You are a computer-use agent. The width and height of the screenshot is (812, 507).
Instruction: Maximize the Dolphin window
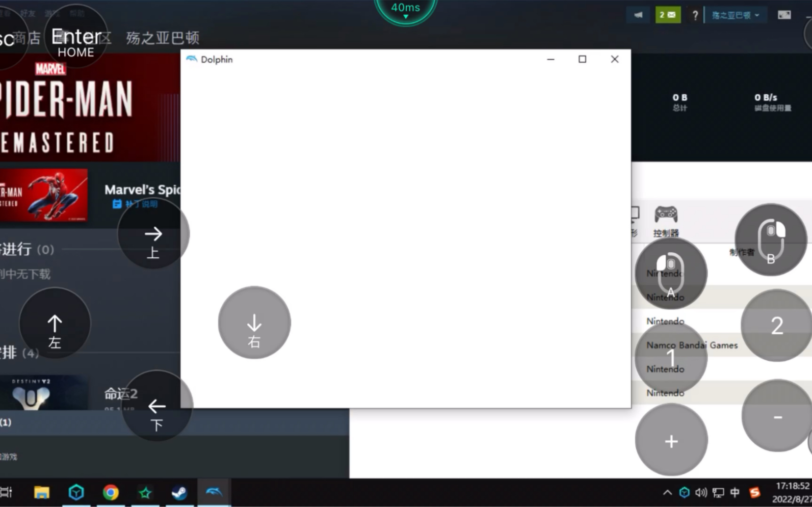(582, 59)
